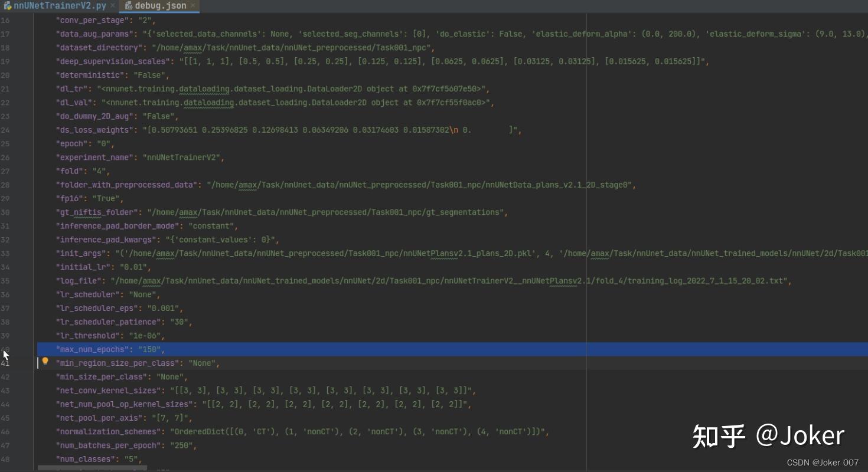Click the "min_size_per_class" key
Screen dimensions: 868x472
(102, 376)
